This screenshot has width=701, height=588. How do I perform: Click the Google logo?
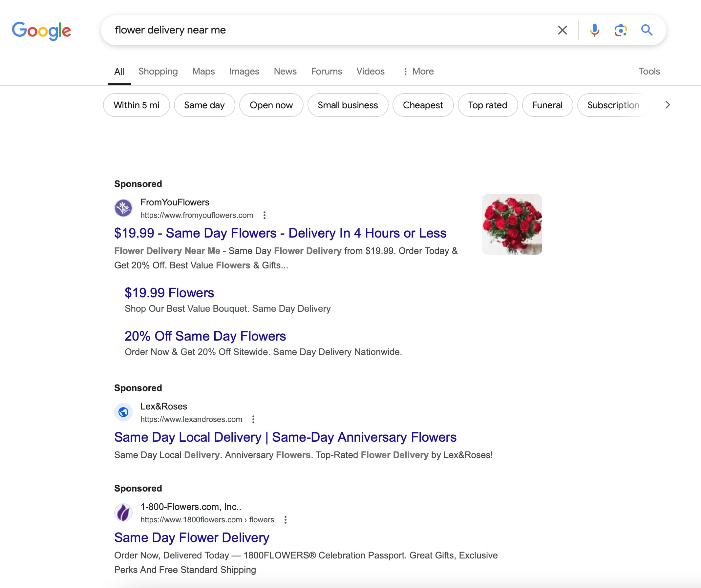click(41, 31)
